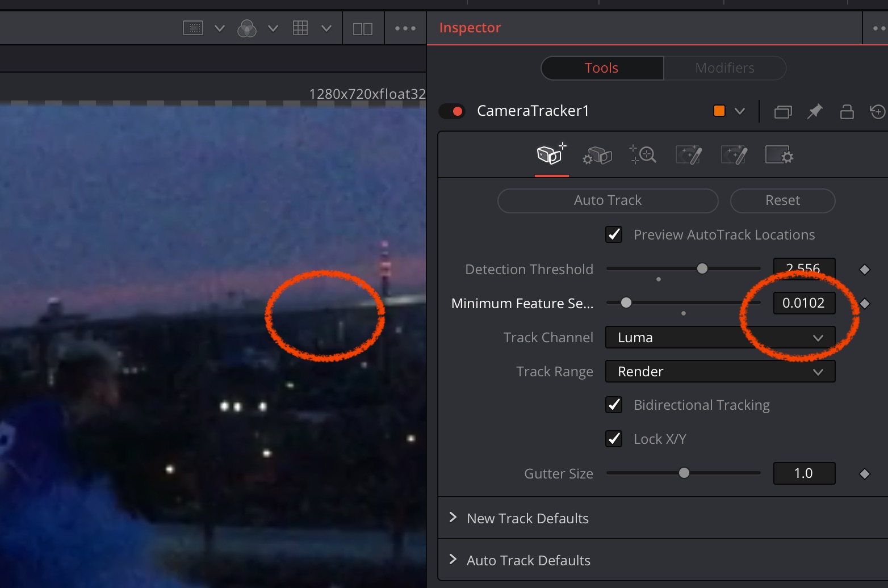Switch to the Modifiers tab
The width and height of the screenshot is (888, 588).
tap(724, 68)
